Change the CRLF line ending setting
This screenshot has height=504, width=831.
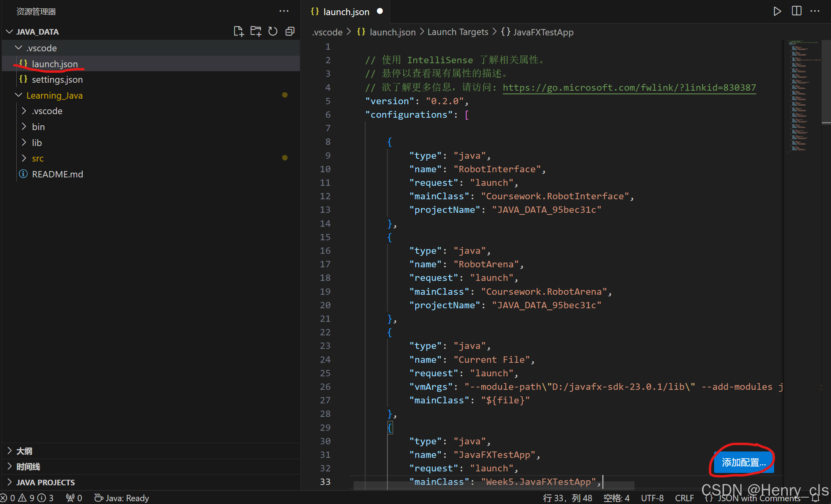coord(684,498)
